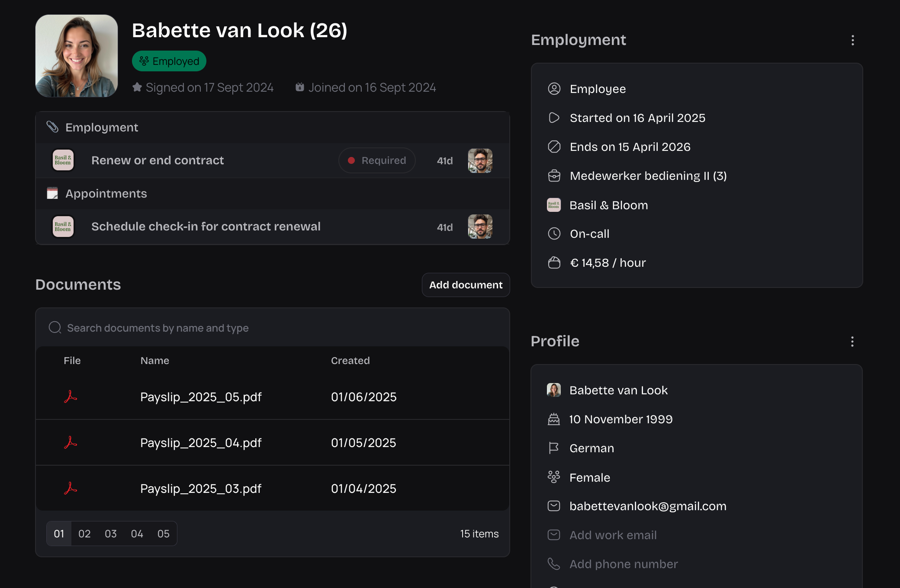Screen dimensions: 900x588
Task: Open the Employment section three-dot menu
Action: 852,40
